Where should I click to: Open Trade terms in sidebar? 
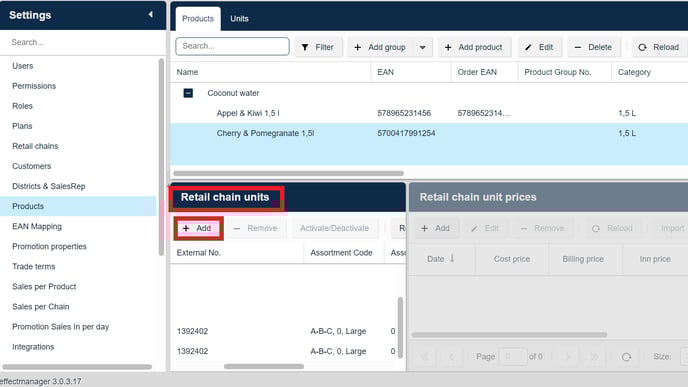34,266
